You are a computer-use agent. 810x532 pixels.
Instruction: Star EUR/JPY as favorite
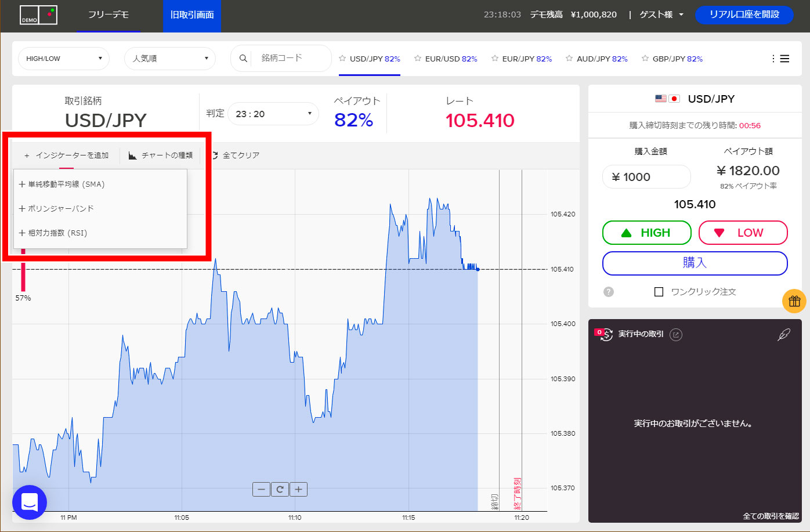(495, 59)
